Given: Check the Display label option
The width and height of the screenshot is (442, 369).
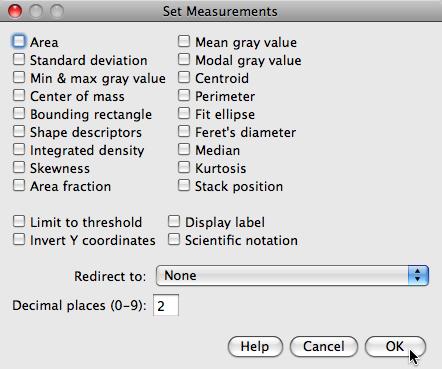Looking at the screenshot, I should tap(174, 221).
